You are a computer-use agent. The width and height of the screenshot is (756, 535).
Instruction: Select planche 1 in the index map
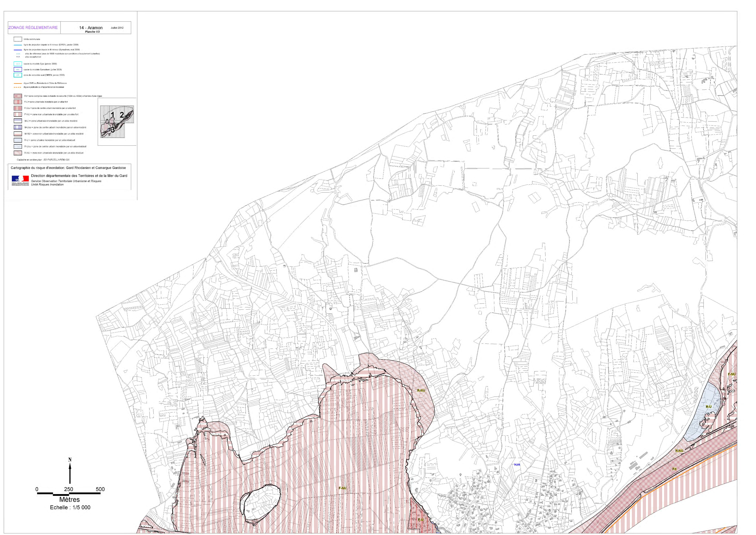click(113, 115)
